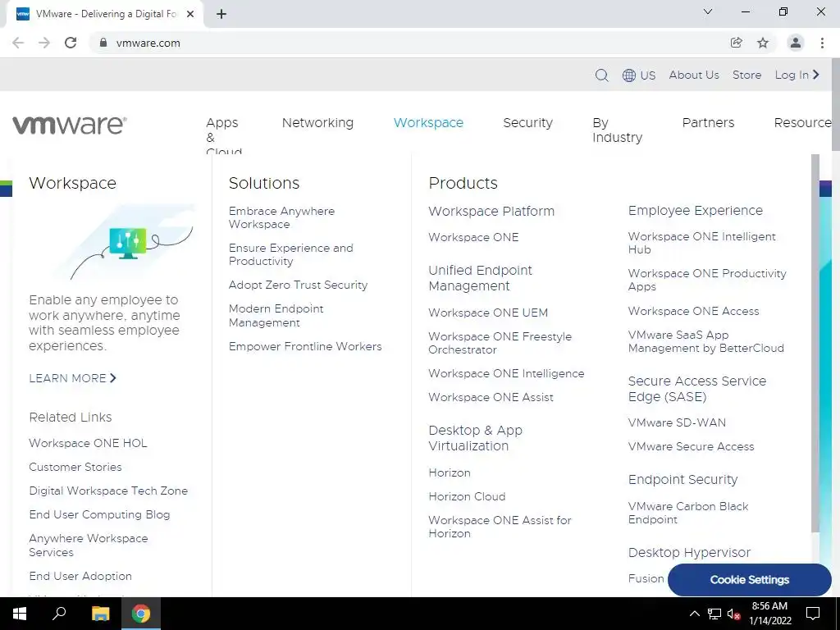Open the Apps & Cloud menu
Image resolution: width=840 pixels, height=630 pixels.
point(223,137)
